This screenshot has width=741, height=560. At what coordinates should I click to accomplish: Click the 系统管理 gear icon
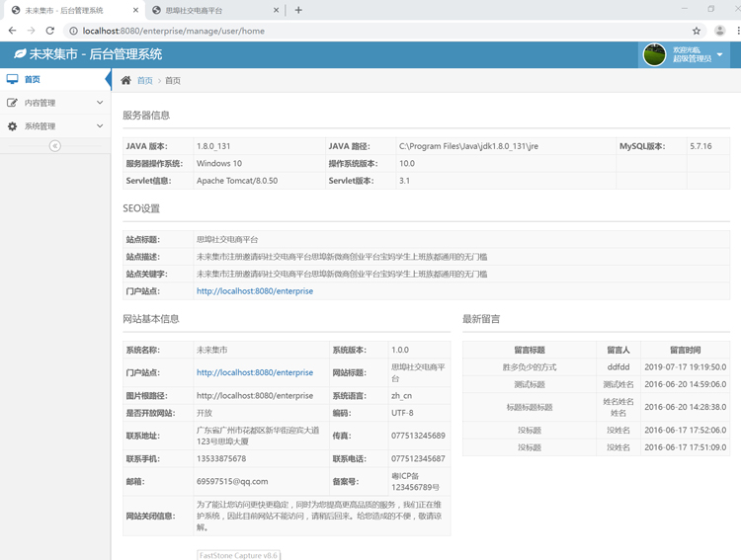[12, 126]
